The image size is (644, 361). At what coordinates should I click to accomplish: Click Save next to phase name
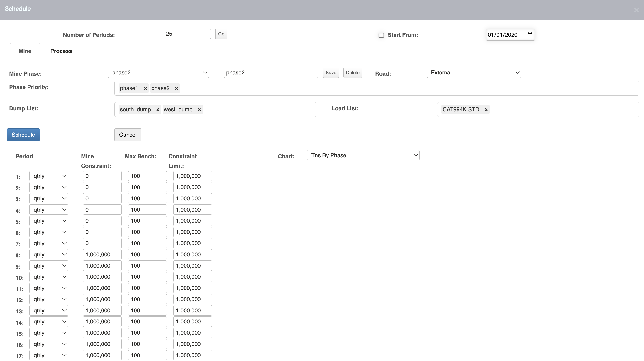tap(331, 73)
